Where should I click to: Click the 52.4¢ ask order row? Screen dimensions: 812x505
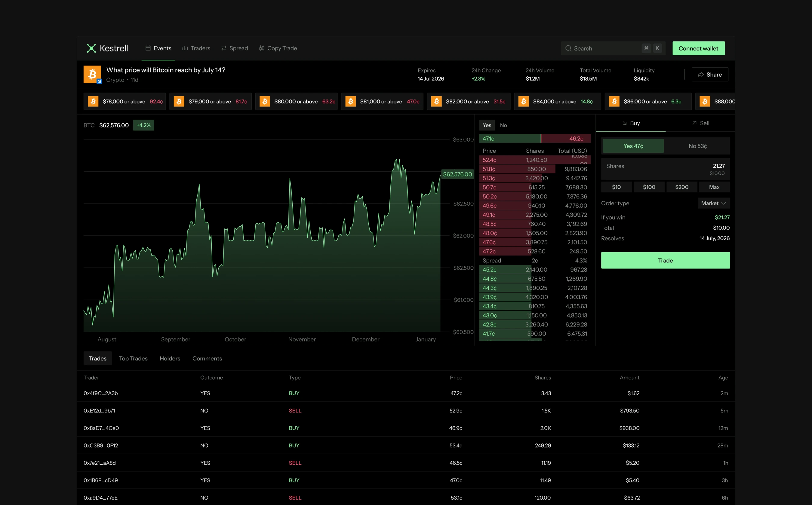click(535, 160)
